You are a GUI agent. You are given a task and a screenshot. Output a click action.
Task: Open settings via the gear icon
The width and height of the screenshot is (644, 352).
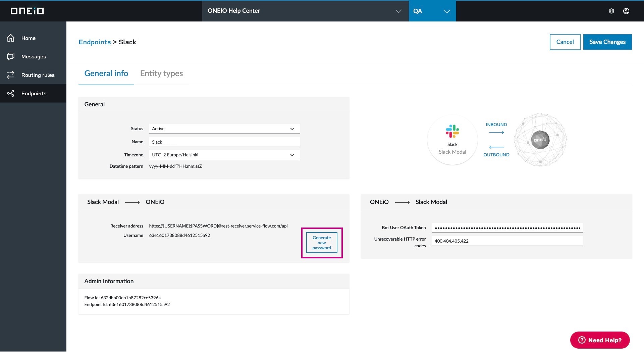611,11
